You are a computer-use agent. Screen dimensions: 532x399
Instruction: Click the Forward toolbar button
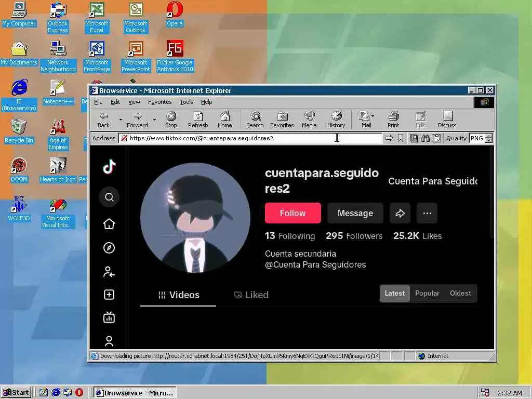pos(137,120)
